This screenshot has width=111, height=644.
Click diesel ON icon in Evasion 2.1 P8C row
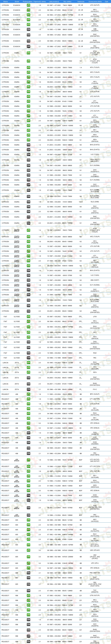point(28,46)
